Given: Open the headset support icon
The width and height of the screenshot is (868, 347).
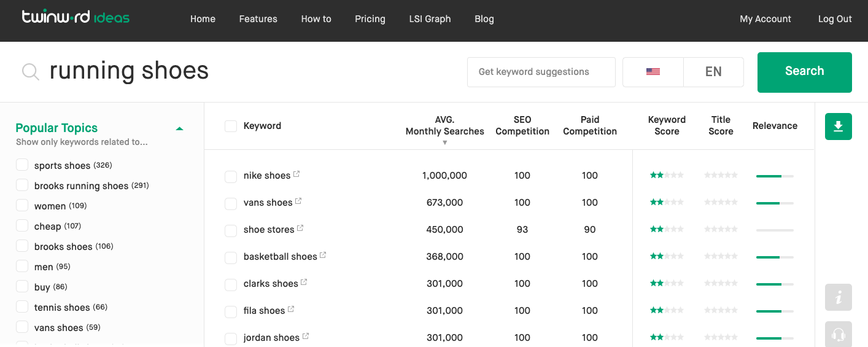Looking at the screenshot, I should pos(838,334).
